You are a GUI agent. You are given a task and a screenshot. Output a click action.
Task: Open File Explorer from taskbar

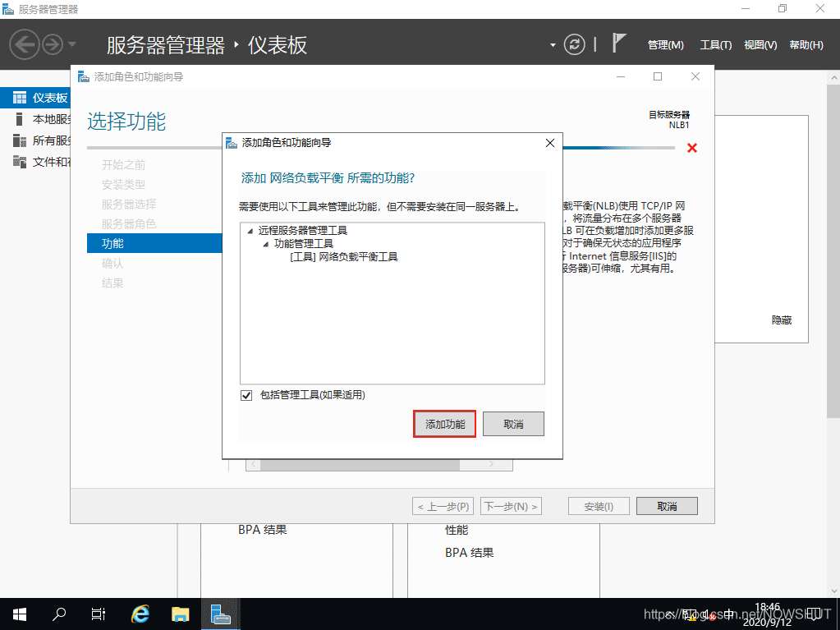[181, 614]
